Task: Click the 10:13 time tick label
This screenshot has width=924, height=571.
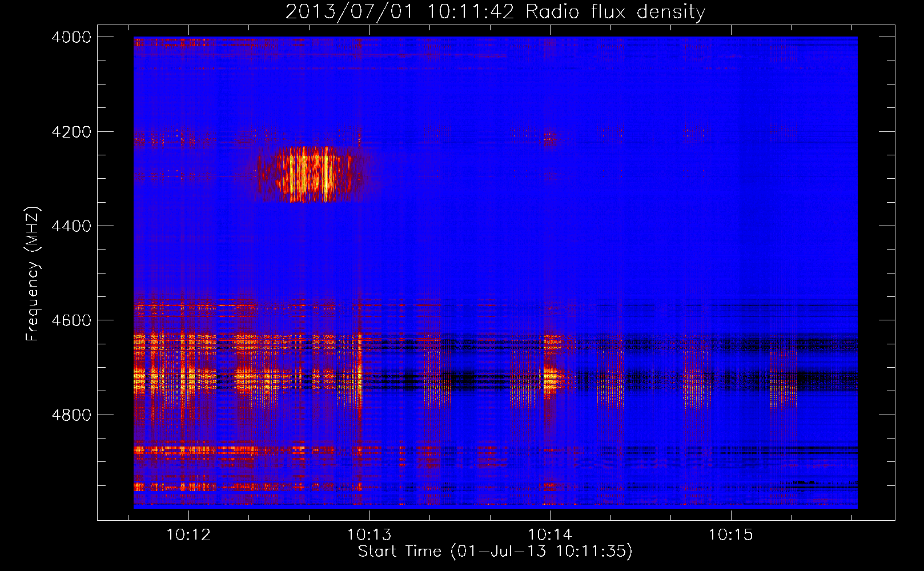Action: 369,535
